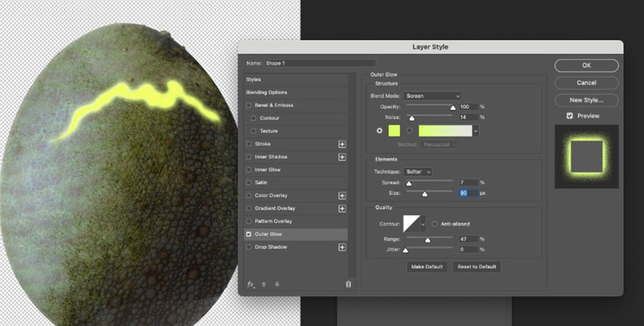
Task: Move effect down with the arrow icon
Action: [277, 284]
